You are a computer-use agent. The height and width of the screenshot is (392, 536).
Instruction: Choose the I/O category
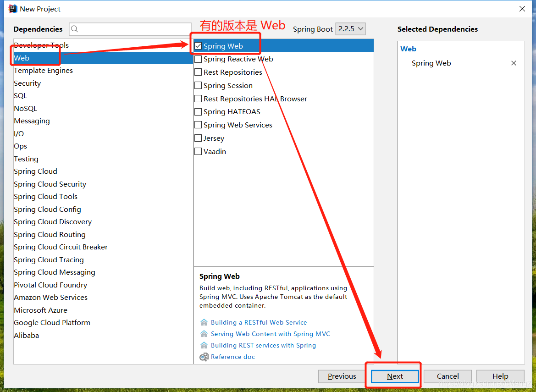pyautogui.click(x=103, y=133)
